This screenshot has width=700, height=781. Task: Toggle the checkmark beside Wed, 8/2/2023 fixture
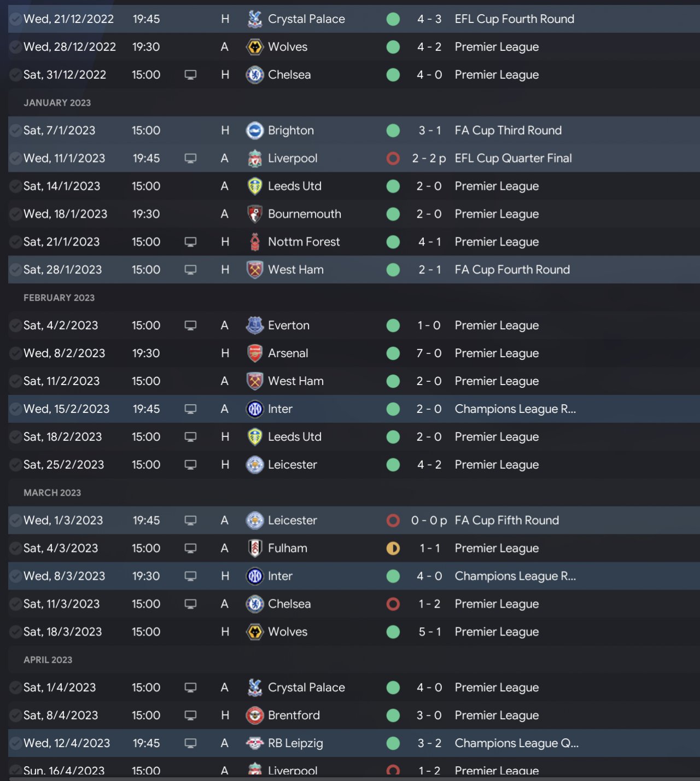pos(15,353)
